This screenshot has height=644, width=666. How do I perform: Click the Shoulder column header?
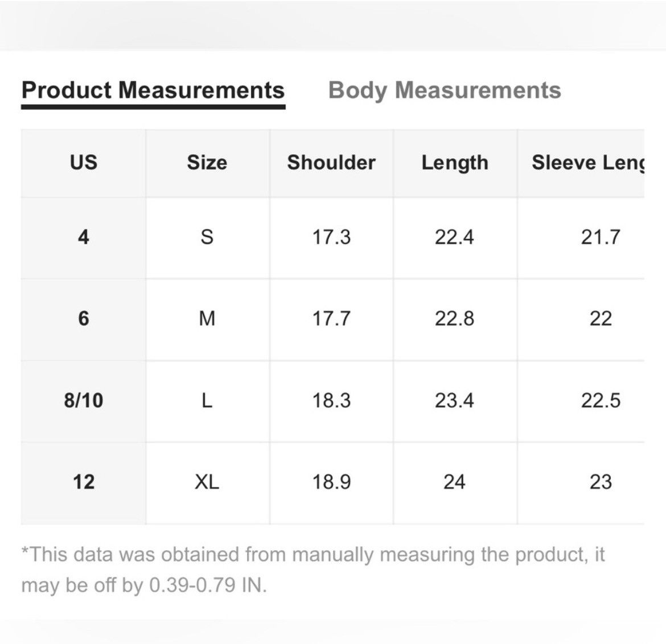click(x=331, y=163)
